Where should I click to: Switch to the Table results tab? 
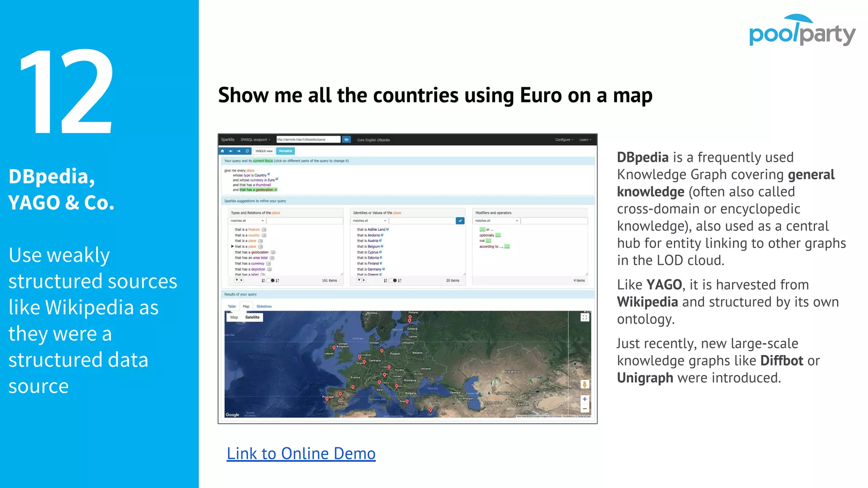coord(232,306)
